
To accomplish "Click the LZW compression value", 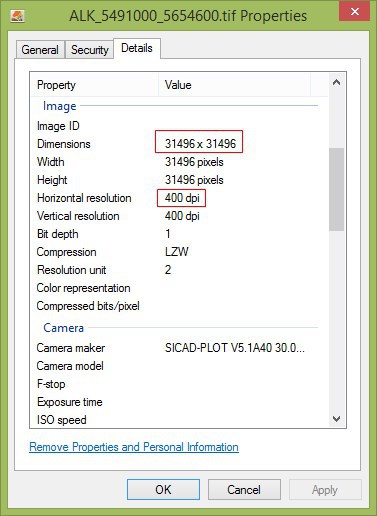I will tap(177, 252).
